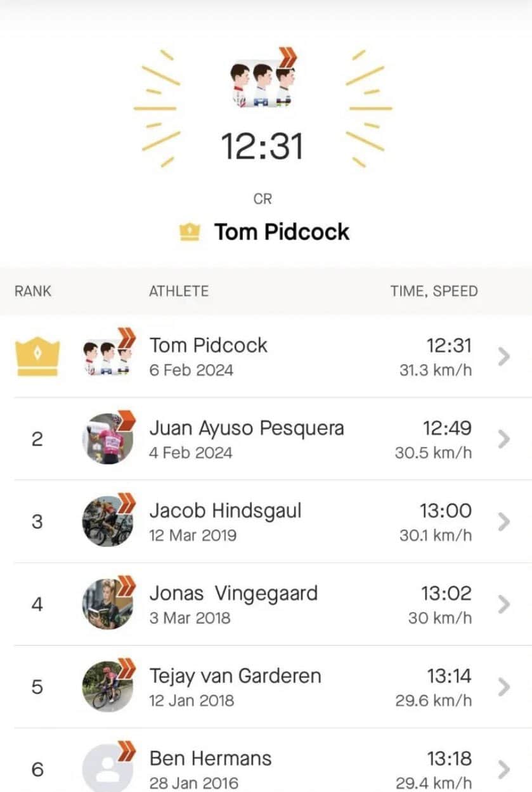Expand Tom Pidcock's 12:31 effort chevron

tap(504, 356)
